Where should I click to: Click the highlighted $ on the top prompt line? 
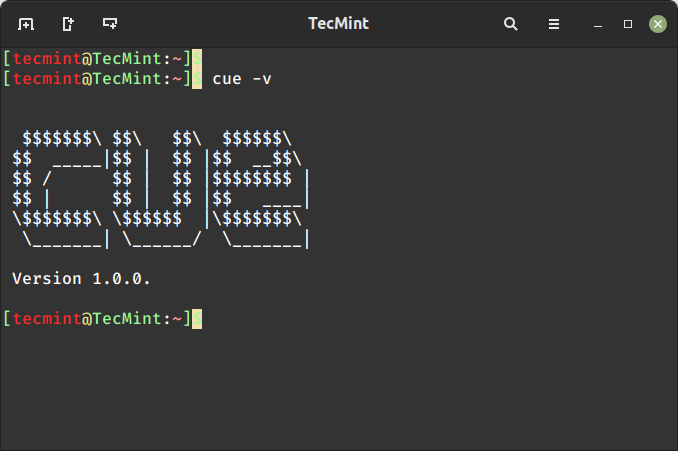click(x=197, y=58)
